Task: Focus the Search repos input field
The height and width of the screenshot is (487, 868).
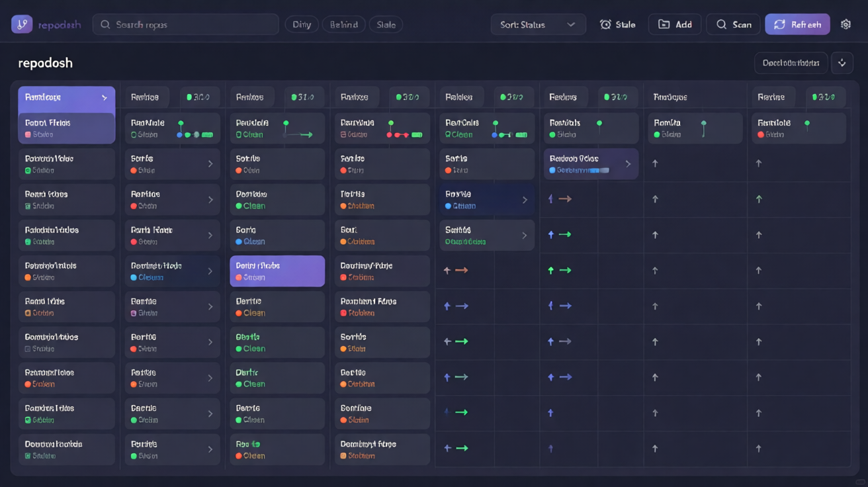Action: coord(185,24)
